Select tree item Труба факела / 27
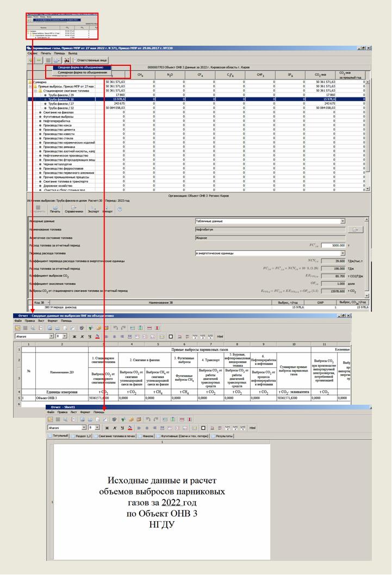 click(x=61, y=104)
